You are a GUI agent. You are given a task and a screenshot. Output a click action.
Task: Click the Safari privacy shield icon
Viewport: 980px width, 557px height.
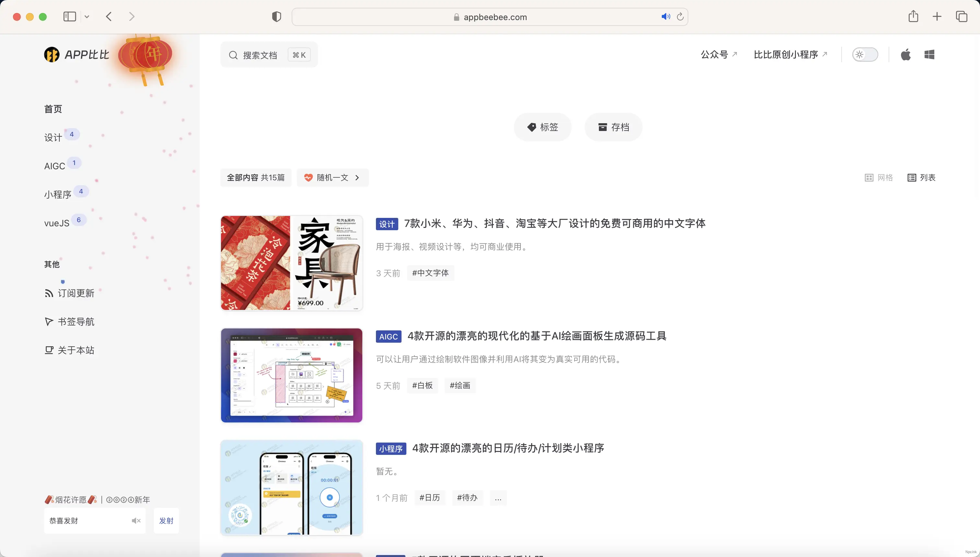(x=276, y=17)
